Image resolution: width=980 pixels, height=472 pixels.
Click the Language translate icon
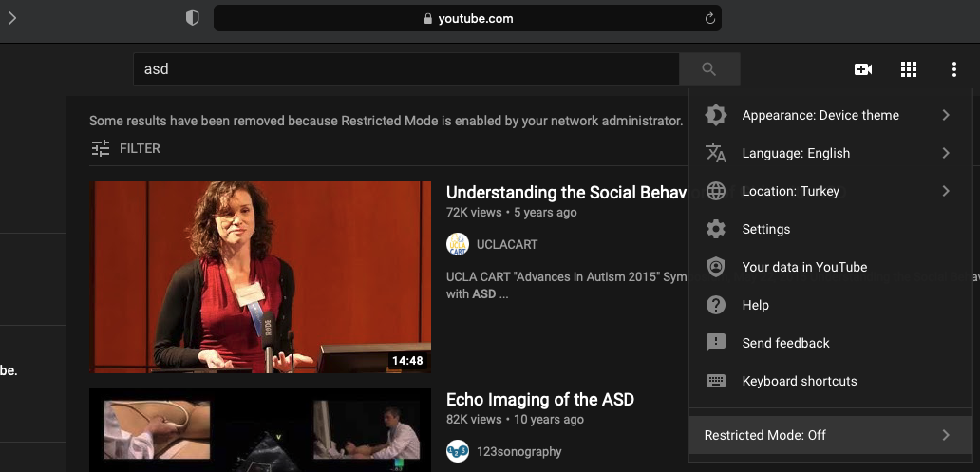pos(716,153)
